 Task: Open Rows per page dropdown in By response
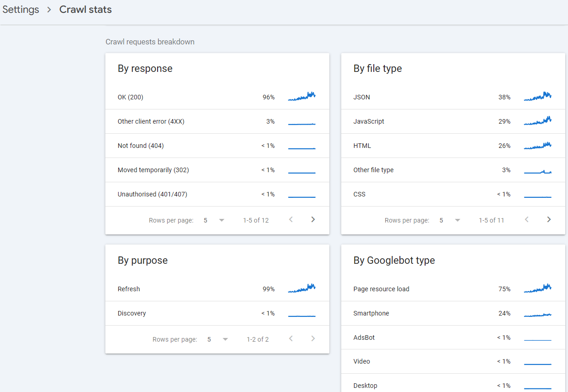[x=213, y=220]
